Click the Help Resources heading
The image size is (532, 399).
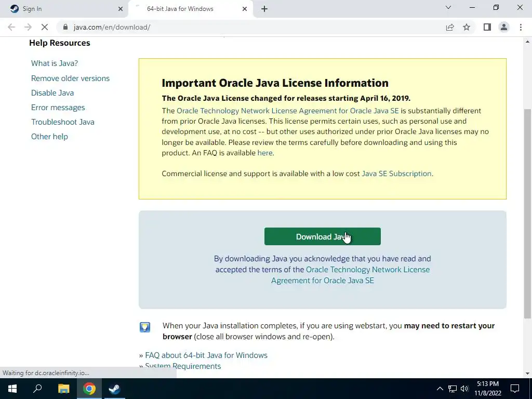[x=60, y=43]
